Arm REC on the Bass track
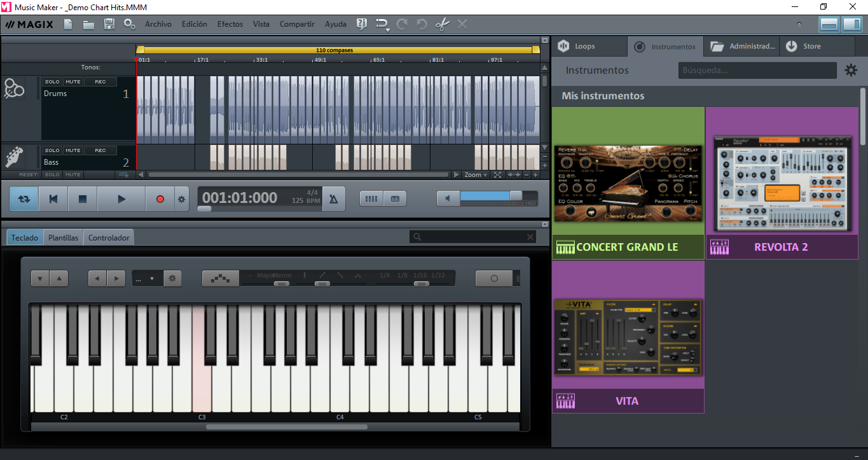 (x=100, y=151)
